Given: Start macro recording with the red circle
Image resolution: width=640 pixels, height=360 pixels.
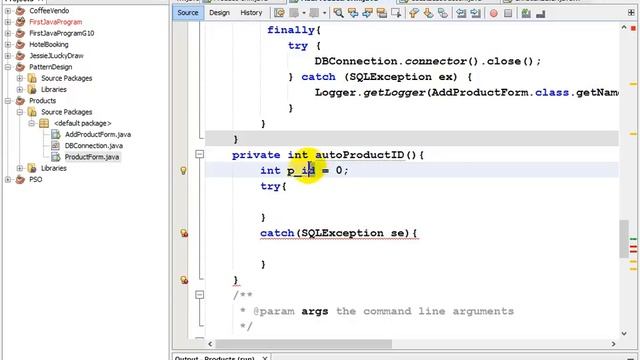Looking at the screenshot, I should (x=493, y=13).
